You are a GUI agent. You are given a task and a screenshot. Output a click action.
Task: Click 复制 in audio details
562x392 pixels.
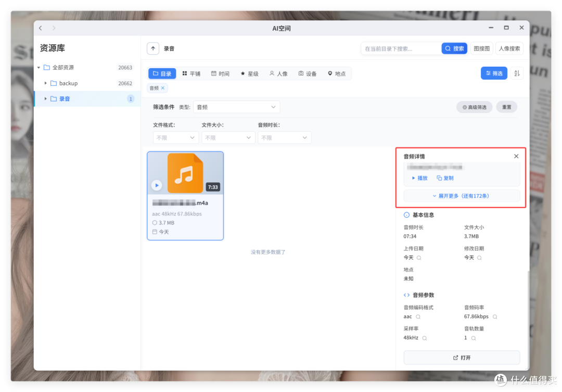[445, 178]
